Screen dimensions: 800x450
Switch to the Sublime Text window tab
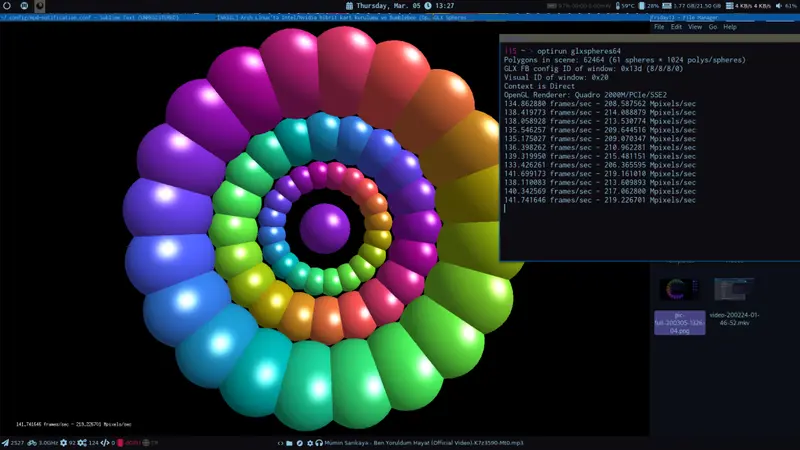(90, 17)
